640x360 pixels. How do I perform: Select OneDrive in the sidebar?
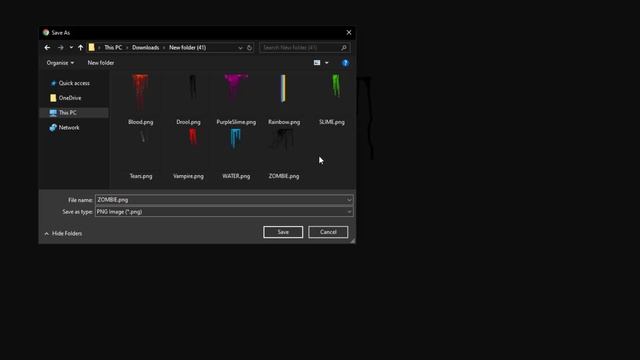pyautogui.click(x=70, y=98)
